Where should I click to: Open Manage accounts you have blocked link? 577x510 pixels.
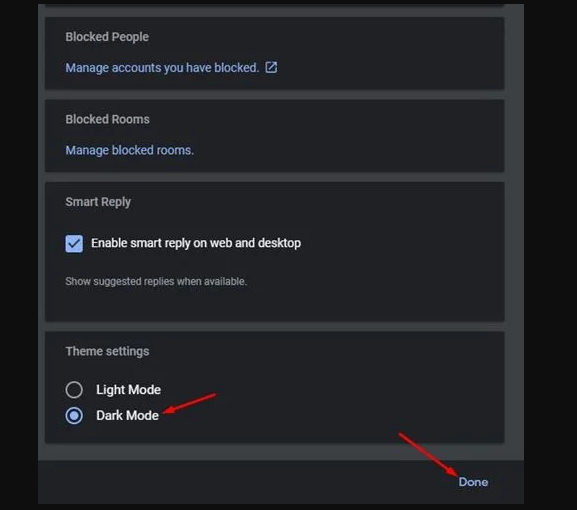click(162, 68)
